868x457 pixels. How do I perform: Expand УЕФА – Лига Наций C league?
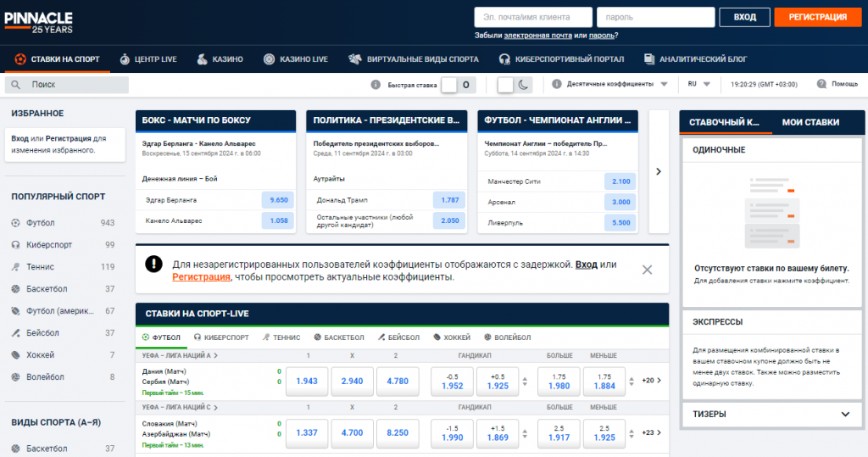point(180,407)
